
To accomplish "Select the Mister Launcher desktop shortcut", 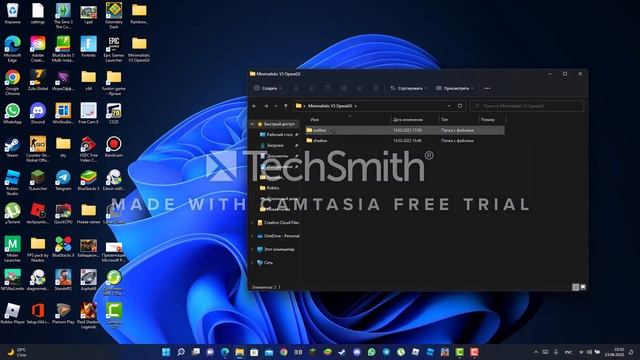I will (x=12, y=249).
